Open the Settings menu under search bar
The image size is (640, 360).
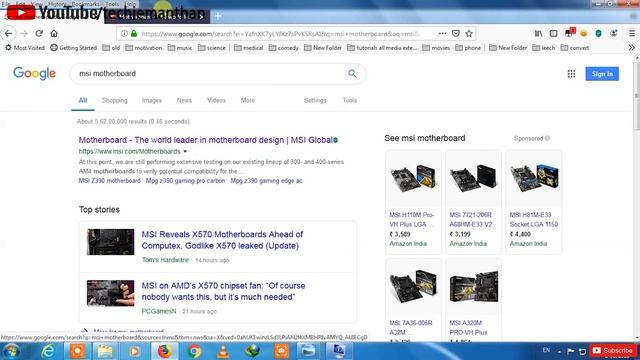click(x=315, y=100)
